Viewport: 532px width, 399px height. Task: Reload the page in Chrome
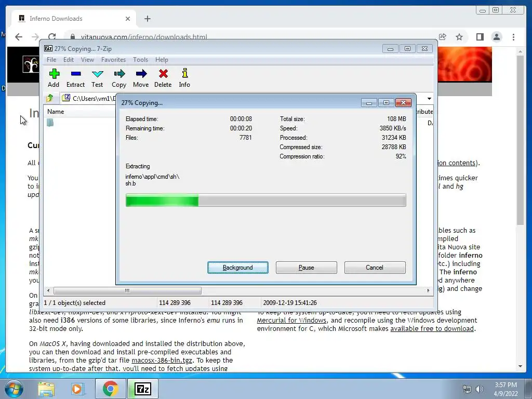pos(52,37)
